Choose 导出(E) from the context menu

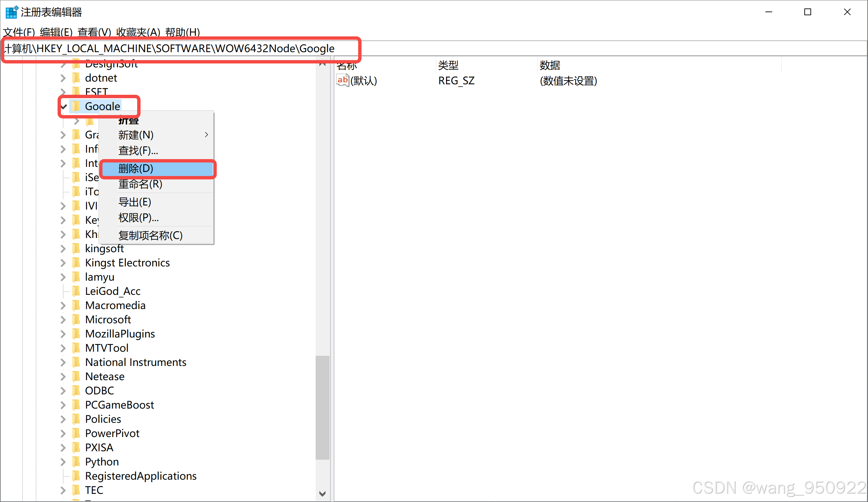click(x=135, y=202)
